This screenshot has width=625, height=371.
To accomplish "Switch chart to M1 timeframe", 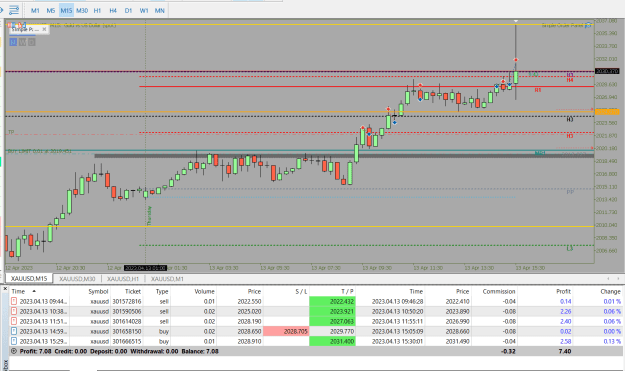I will click(35, 11).
